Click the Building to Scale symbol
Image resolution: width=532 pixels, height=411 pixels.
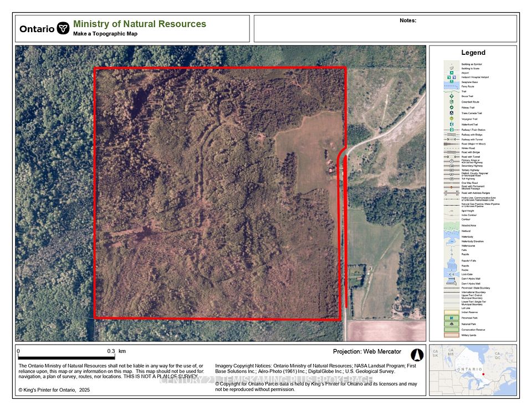452,68
